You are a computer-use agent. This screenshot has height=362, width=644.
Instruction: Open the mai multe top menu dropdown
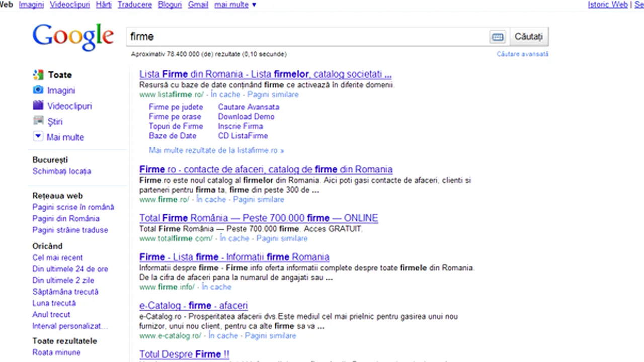(235, 5)
